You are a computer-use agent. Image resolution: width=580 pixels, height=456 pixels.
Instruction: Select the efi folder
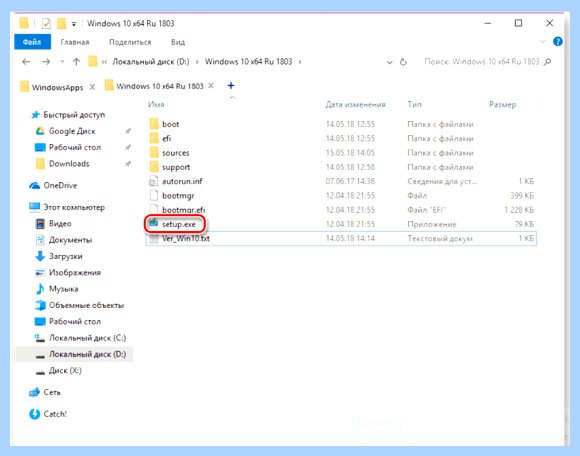(166, 138)
